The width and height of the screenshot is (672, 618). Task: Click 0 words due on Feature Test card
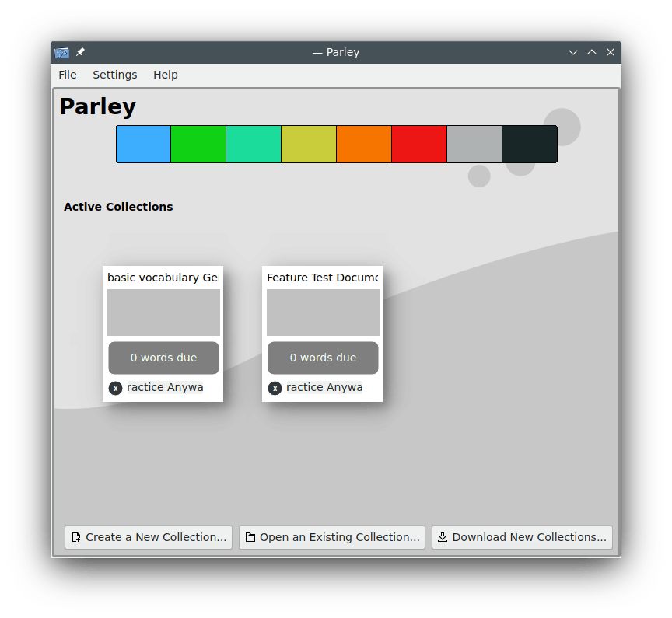[x=323, y=358]
